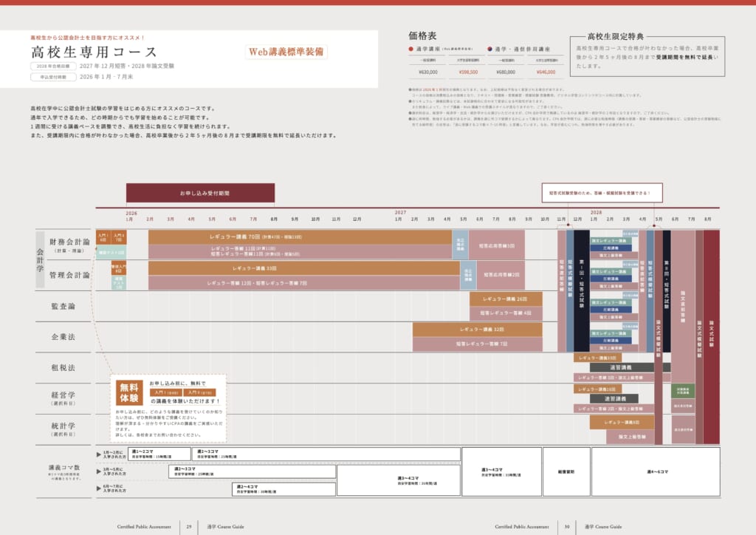Click the 統計学 row label

pyautogui.click(x=63, y=426)
